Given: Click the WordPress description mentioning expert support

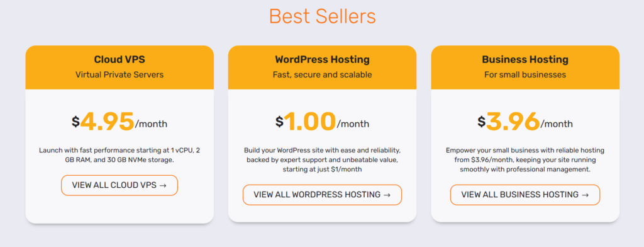Looking at the screenshot, I should [x=323, y=159].
